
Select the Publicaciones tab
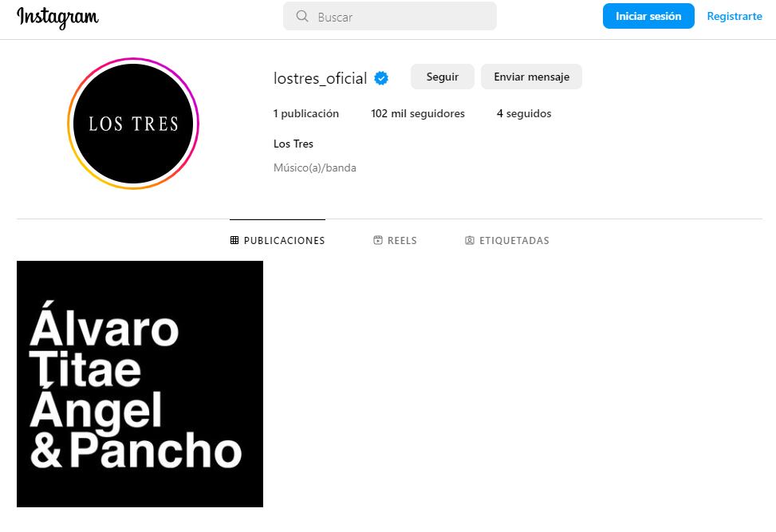278,241
